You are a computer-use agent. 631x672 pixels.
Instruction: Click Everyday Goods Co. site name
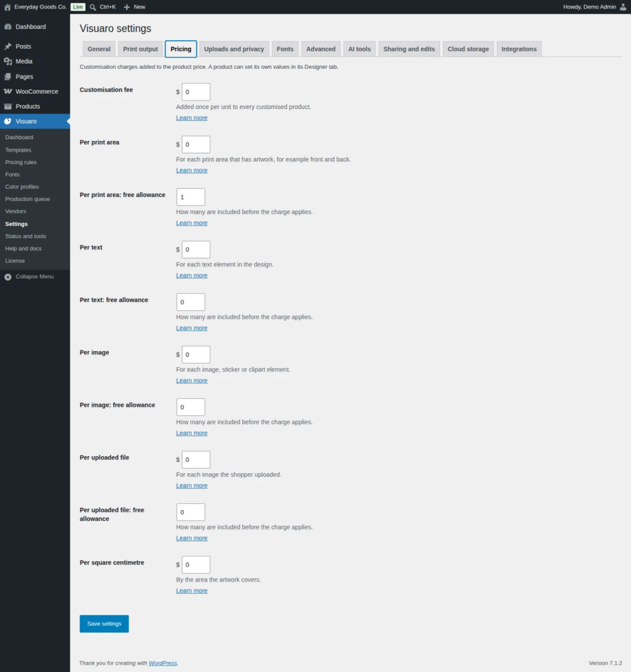[x=40, y=7]
